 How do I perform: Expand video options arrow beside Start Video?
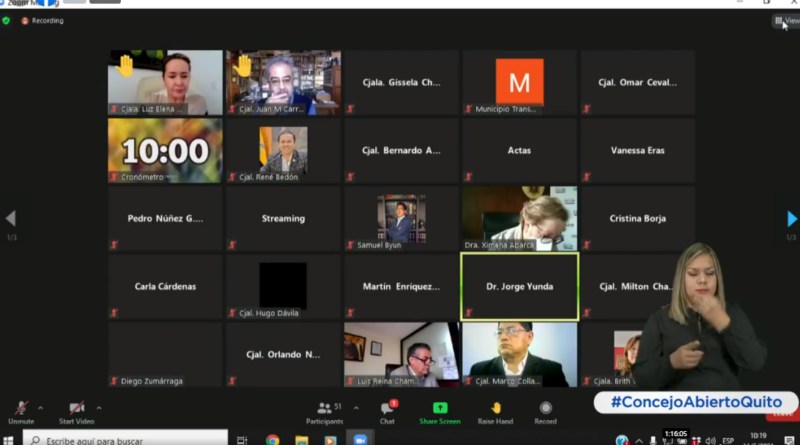98,408
